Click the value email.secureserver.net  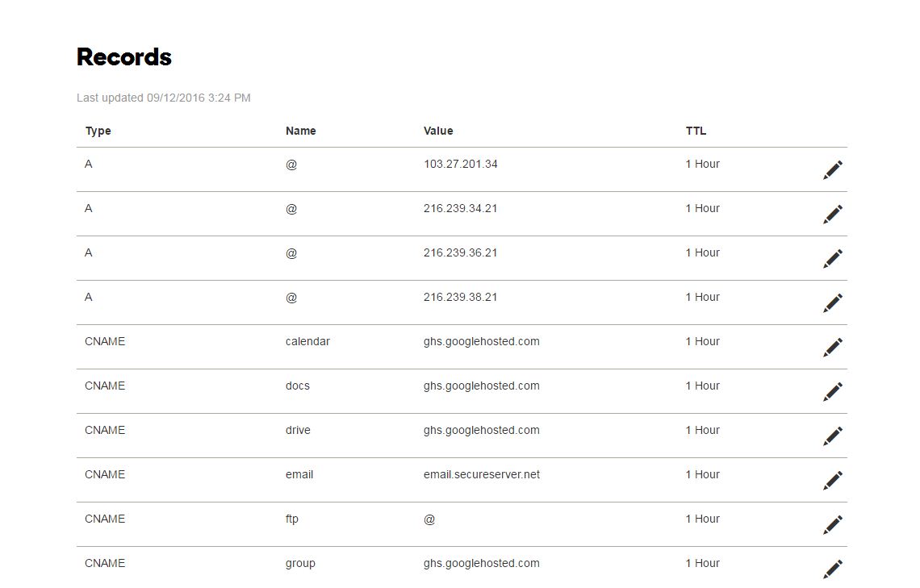click(482, 475)
